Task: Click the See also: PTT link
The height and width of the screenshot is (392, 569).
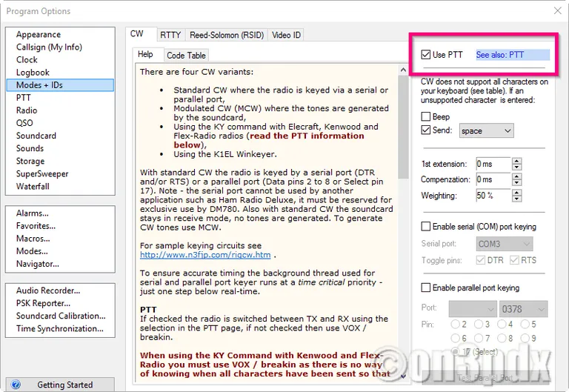Action: pos(500,55)
